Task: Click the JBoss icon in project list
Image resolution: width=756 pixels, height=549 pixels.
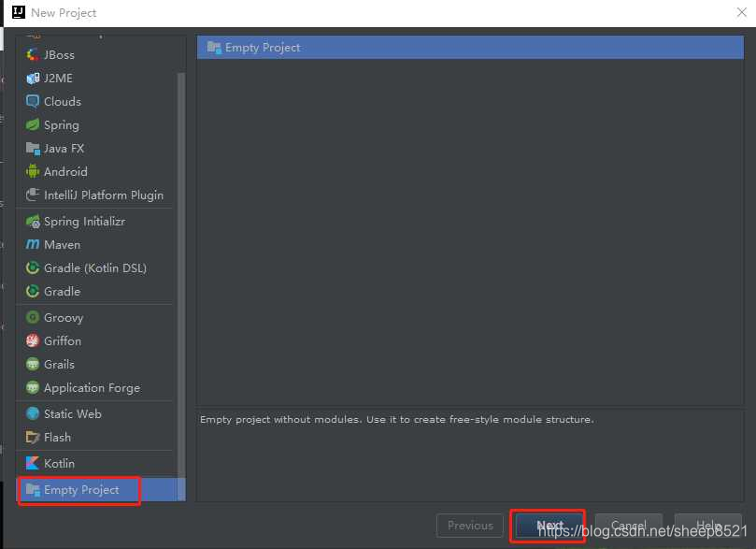Action: coord(33,54)
